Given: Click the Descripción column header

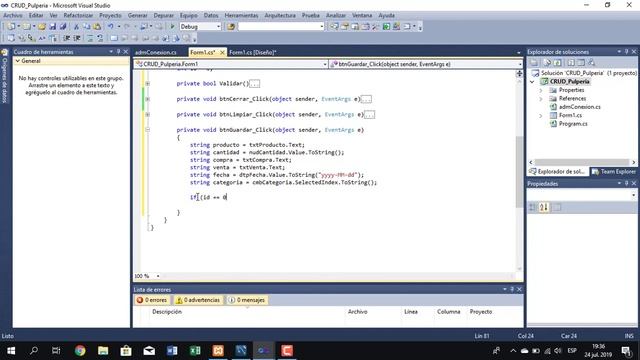Looking at the screenshot, I should click(x=167, y=311).
